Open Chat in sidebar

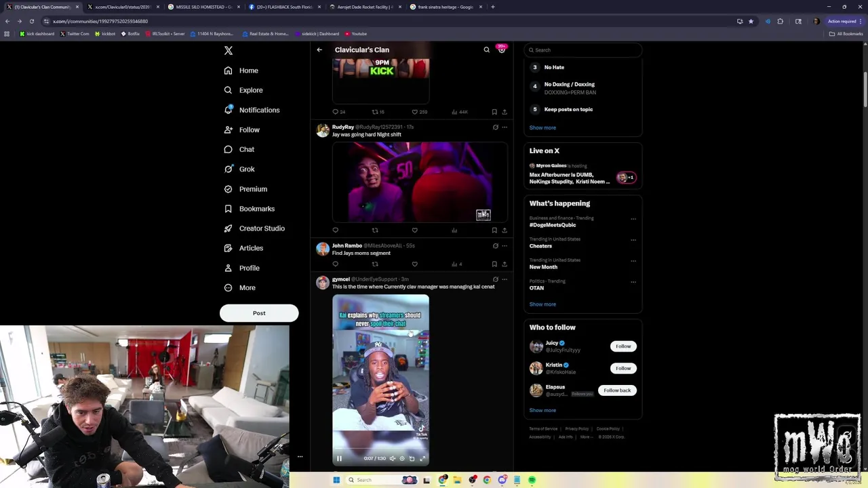239,149
